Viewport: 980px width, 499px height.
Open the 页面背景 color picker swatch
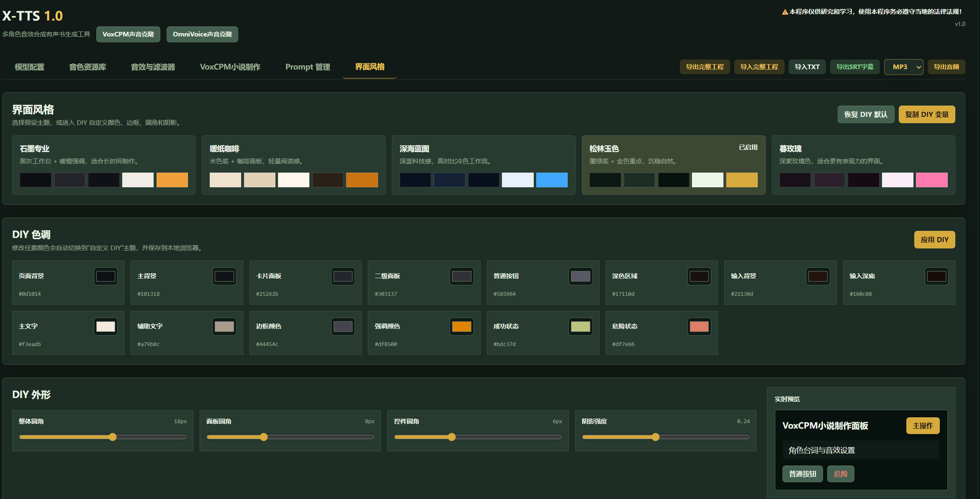(x=105, y=277)
